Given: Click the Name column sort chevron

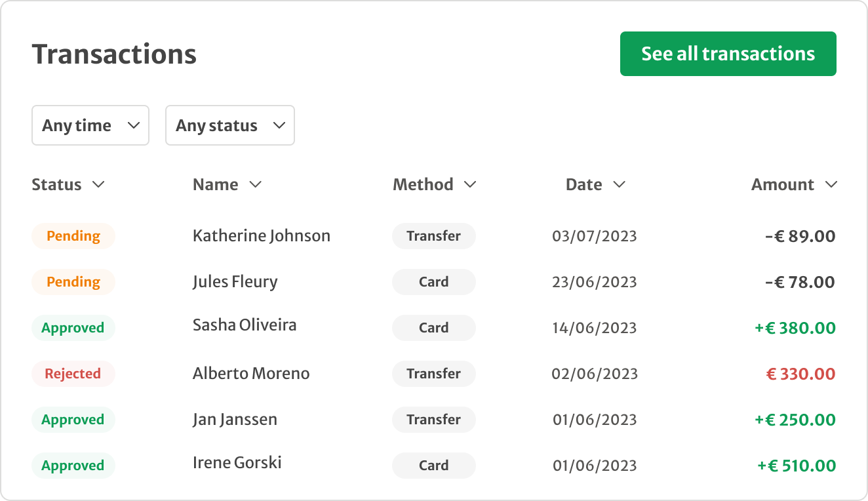Looking at the screenshot, I should click(256, 185).
